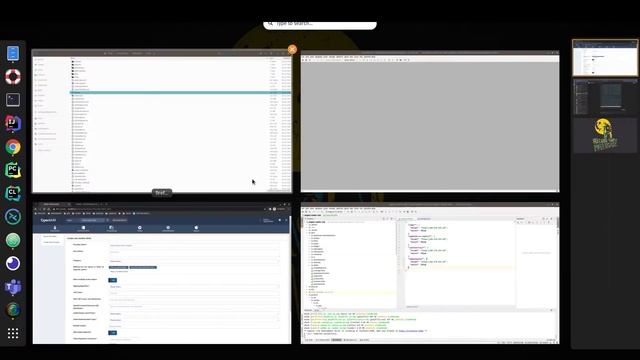Open Google Chrome from the dock
This screenshot has width=640, height=360.
click(x=13, y=147)
